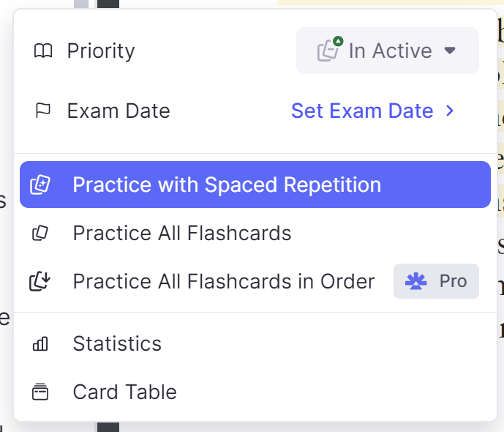Click the caret arrow beside In Active
504x432 pixels.
[x=450, y=51]
